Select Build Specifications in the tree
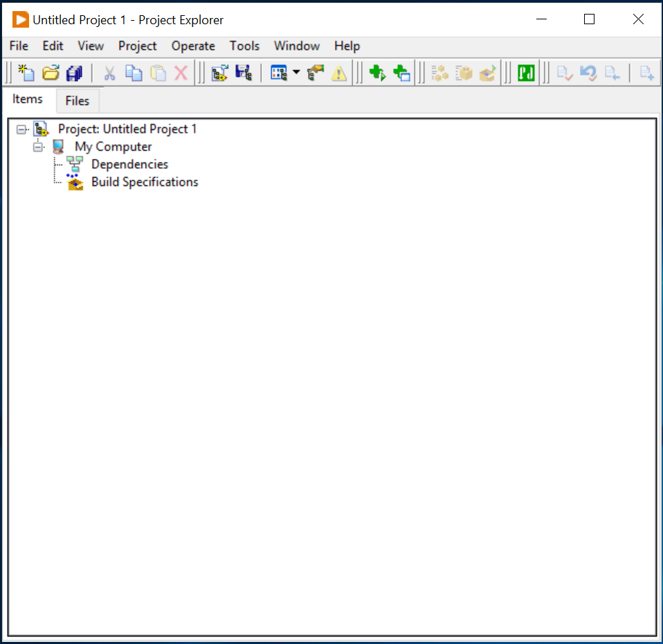Viewport: 663px width, 644px height. (144, 182)
